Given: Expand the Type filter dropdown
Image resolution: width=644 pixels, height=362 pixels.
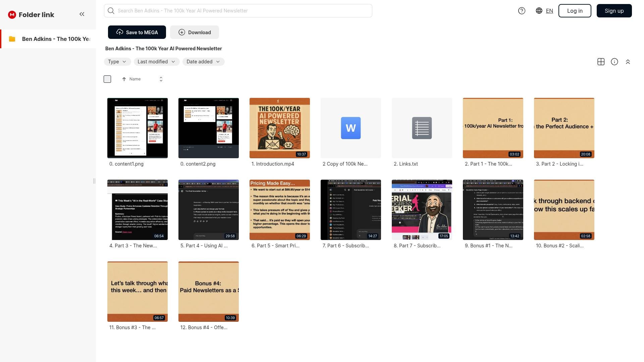Looking at the screenshot, I should pos(117,62).
